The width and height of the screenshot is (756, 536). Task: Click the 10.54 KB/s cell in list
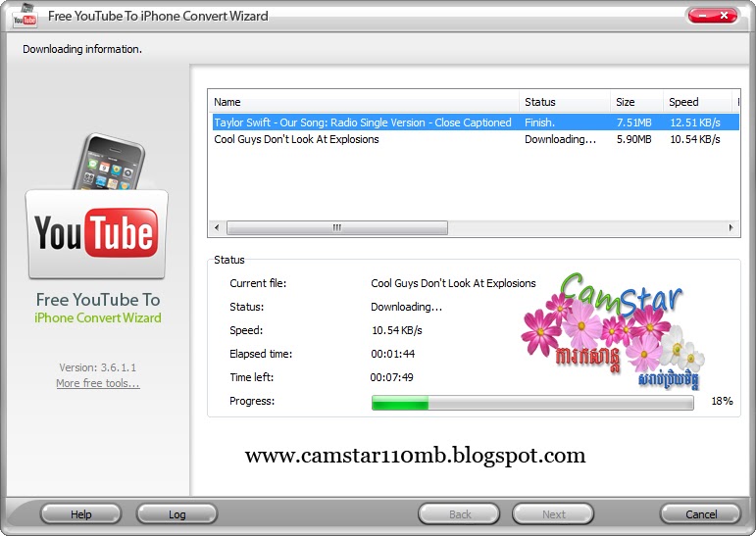[695, 139]
